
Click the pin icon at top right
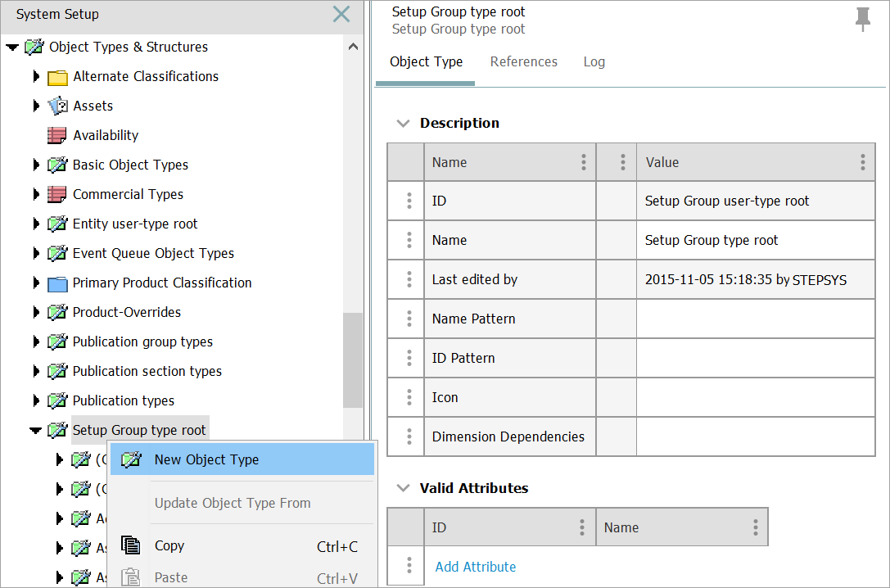pos(862,19)
